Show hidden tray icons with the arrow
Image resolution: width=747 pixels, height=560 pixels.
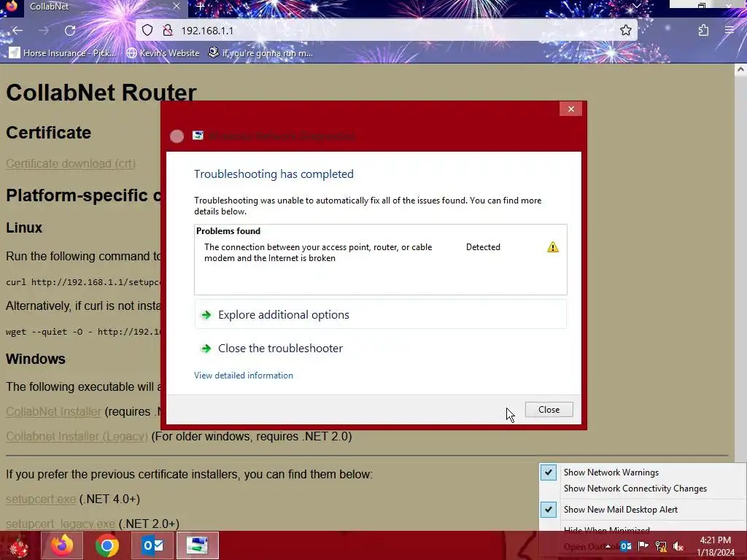[x=608, y=546]
